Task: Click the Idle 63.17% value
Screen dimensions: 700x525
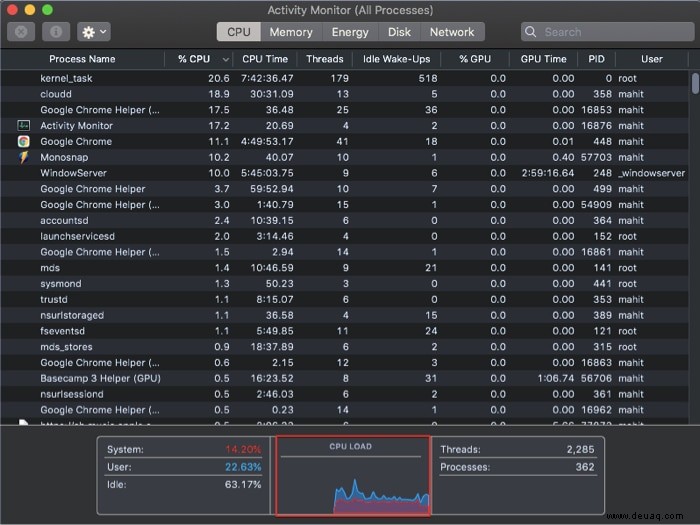Action: pyautogui.click(x=243, y=485)
